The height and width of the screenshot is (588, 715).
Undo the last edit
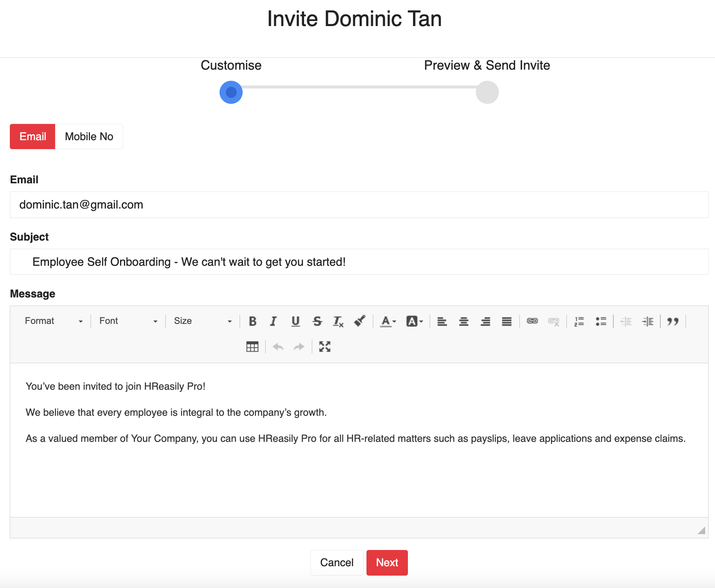pyautogui.click(x=278, y=347)
